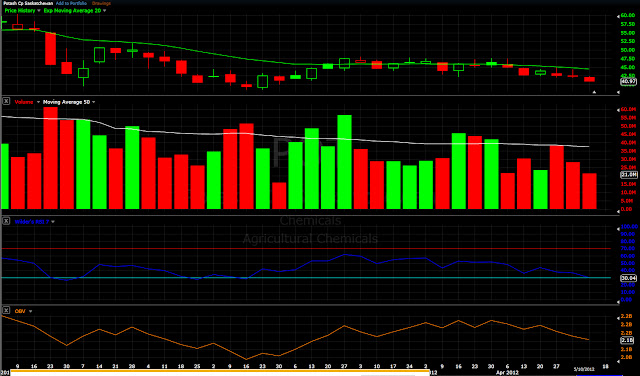Screen dimensions: 640x376
Task: Click the 40.97 last price label
Action: tap(628, 82)
